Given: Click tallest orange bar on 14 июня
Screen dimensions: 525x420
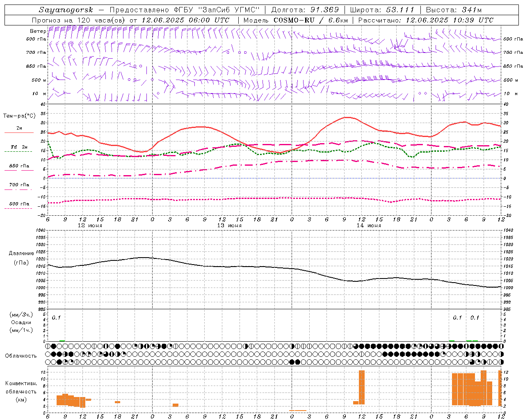Looking at the screenshot, I should 362,387.
